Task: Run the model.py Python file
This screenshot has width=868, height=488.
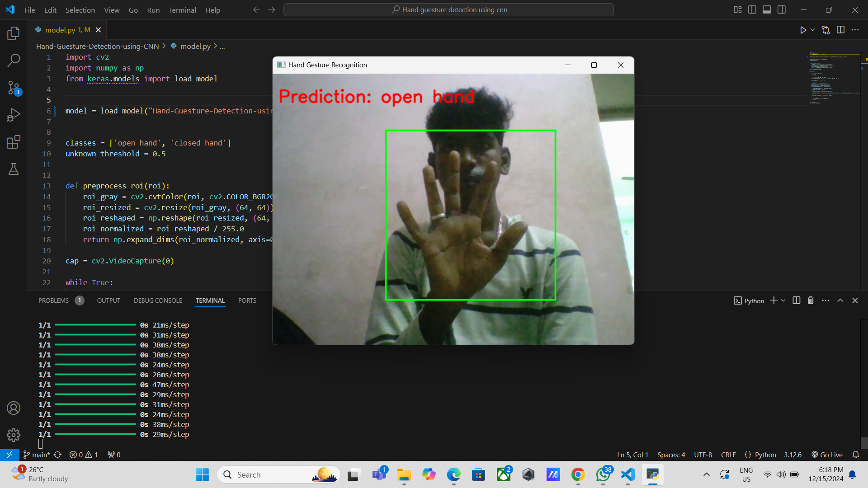Action: [803, 30]
